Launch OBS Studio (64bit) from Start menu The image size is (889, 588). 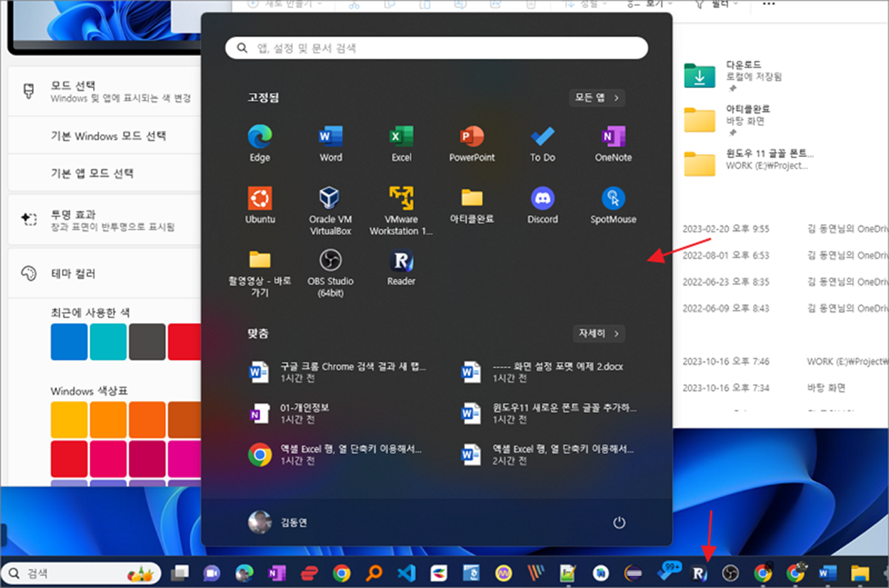coord(331,273)
